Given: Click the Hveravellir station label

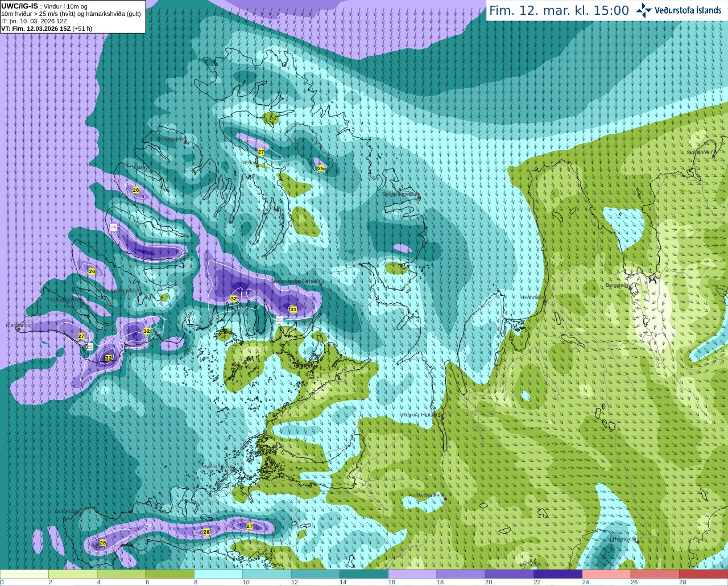Looking at the screenshot, I should (x=624, y=538).
